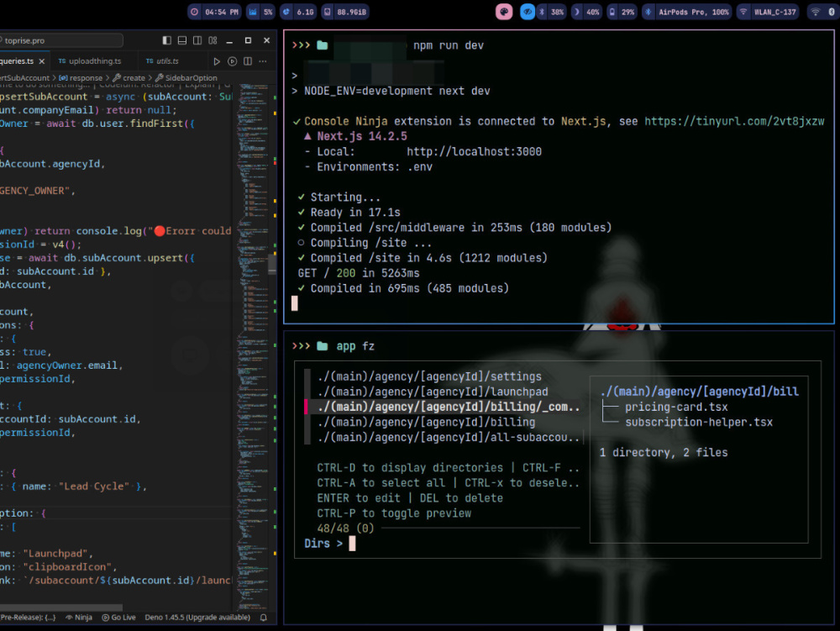Toggle the blue eye-slash icon
Image resolution: width=840 pixels, height=631 pixels.
[x=528, y=12]
